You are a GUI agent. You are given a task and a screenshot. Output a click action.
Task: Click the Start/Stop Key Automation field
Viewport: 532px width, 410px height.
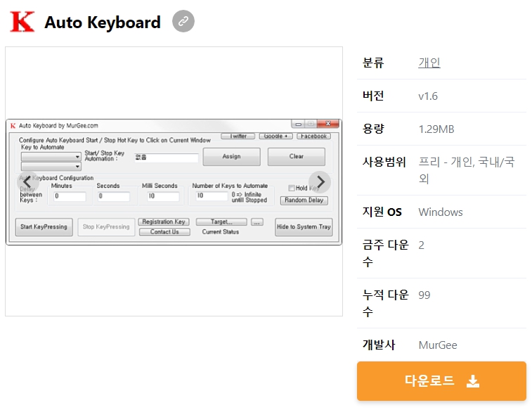(167, 158)
